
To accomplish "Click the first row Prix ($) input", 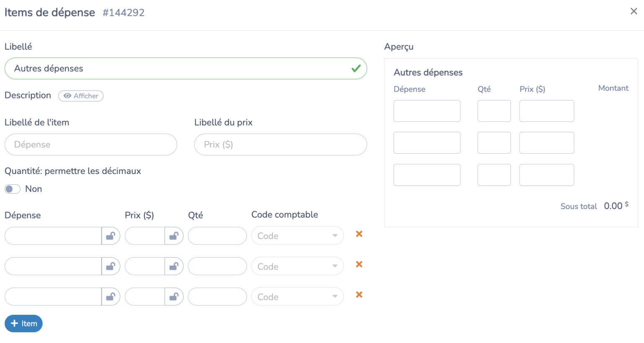I will click(x=145, y=236).
